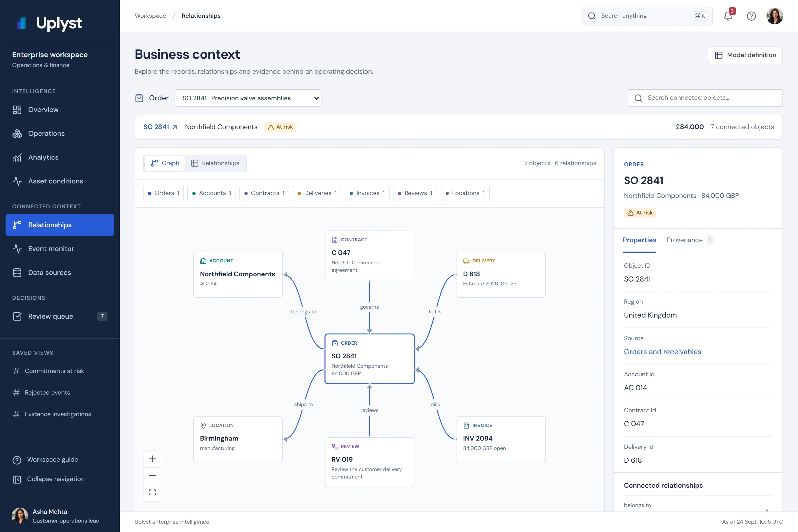Switch to Graph view tab
The image size is (798, 532).
[x=165, y=163]
